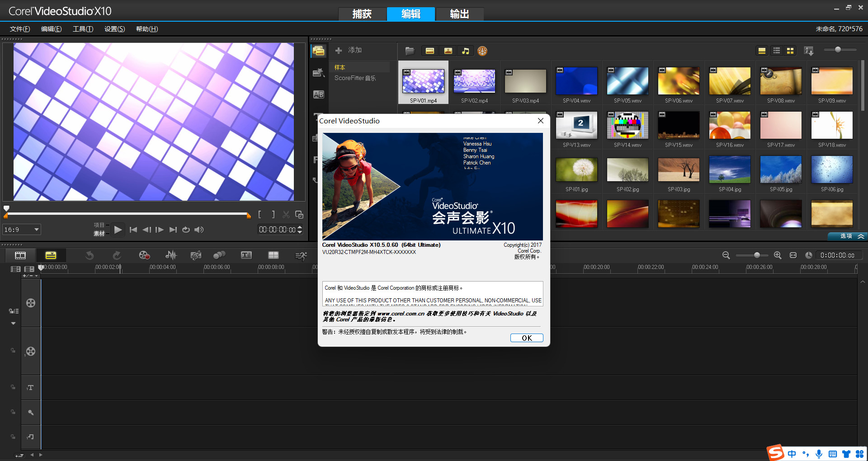Step to the next frame
Image resolution: width=868 pixels, height=461 pixels.
pyautogui.click(x=160, y=230)
